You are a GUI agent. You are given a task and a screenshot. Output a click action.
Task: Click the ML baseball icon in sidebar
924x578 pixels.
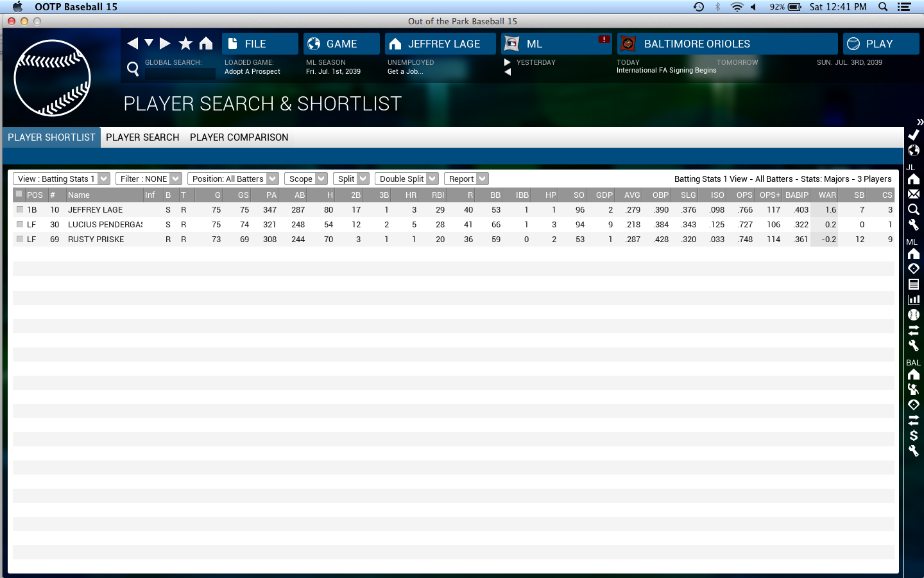(914, 315)
